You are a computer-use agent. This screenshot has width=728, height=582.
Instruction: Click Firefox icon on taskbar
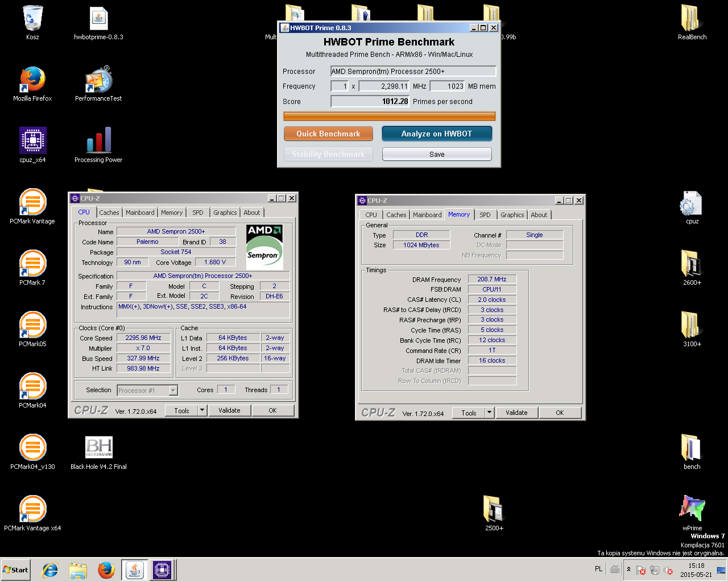106,570
